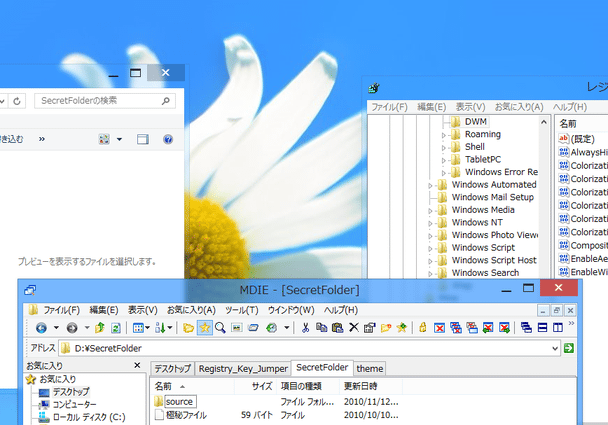Viewport: 608px width, 425px height.
Task: Select ローカル ディスク (C:) in favorites tree
Action: [x=89, y=417]
